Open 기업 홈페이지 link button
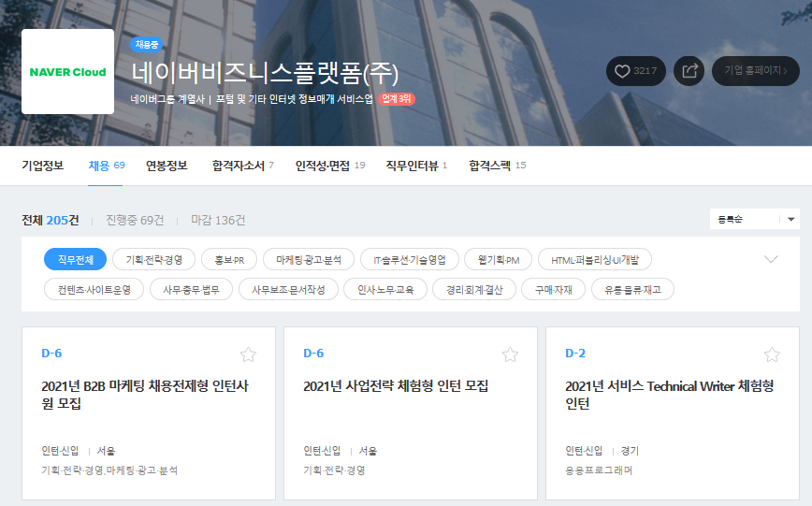The image size is (812, 506). point(755,71)
